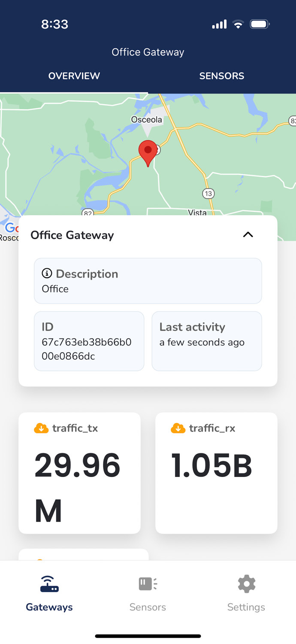Tap the Wi-Fi status bar icon
Screen dimensions: 296x644
238,24
